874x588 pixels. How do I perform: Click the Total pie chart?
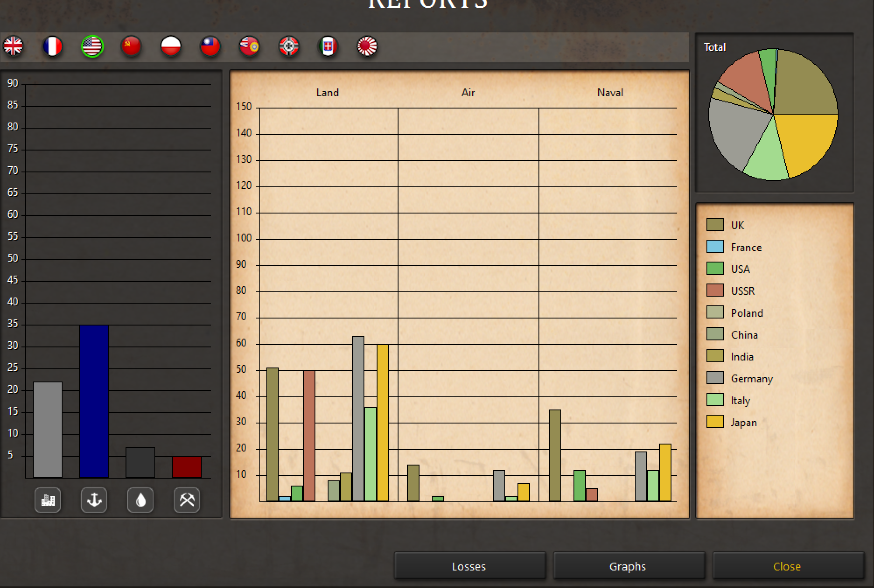coord(773,114)
